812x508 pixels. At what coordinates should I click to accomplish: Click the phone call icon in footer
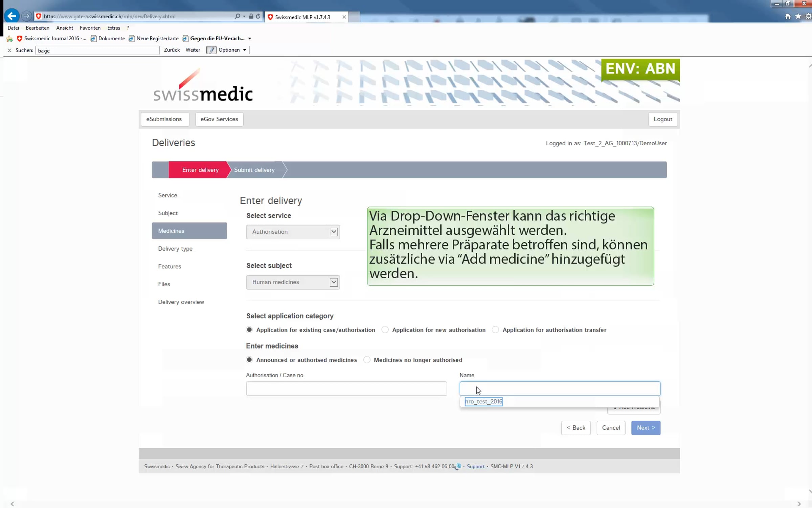458,467
